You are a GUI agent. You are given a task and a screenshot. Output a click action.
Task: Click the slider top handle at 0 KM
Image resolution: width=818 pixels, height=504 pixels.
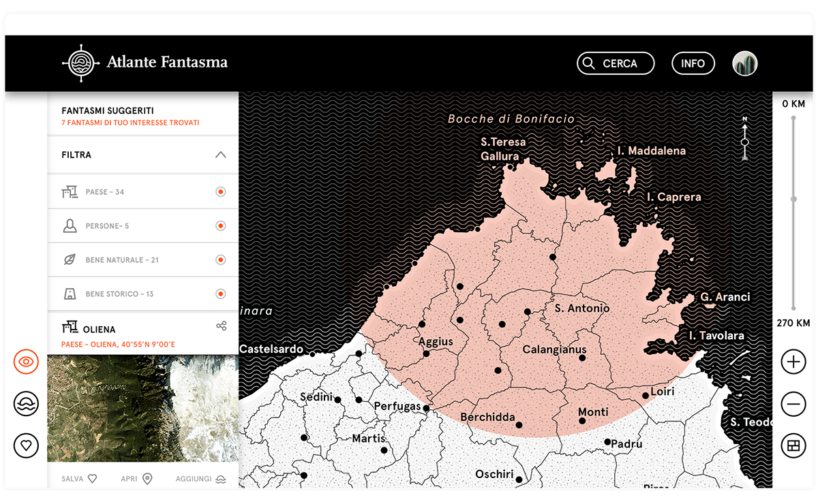coord(793,119)
